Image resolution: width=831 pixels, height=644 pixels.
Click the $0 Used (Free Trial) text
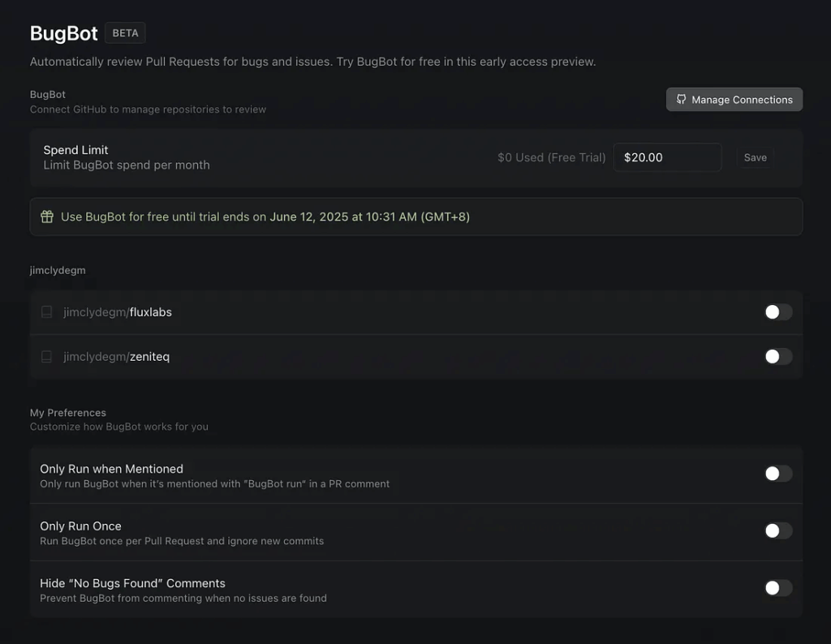[551, 157]
